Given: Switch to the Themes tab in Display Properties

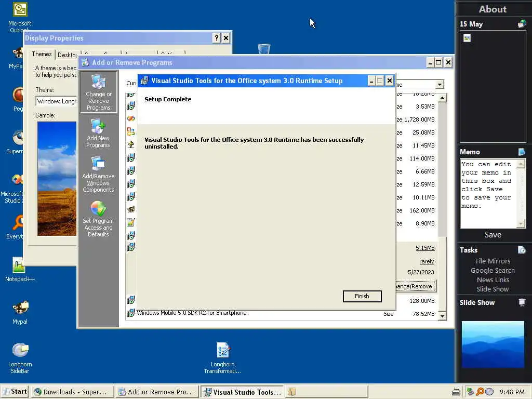Looking at the screenshot, I should point(42,54).
